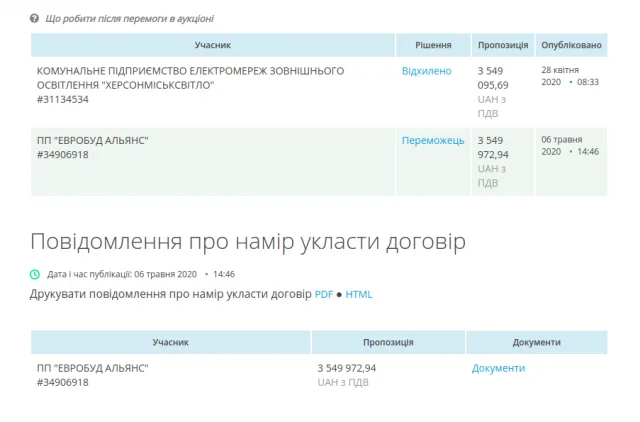This screenshot has width=640, height=422.
Task: Select ПП ЕВРОБУД АЛЬЯНС in bottom table
Action: pyautogui.click(x=93, y=368)
